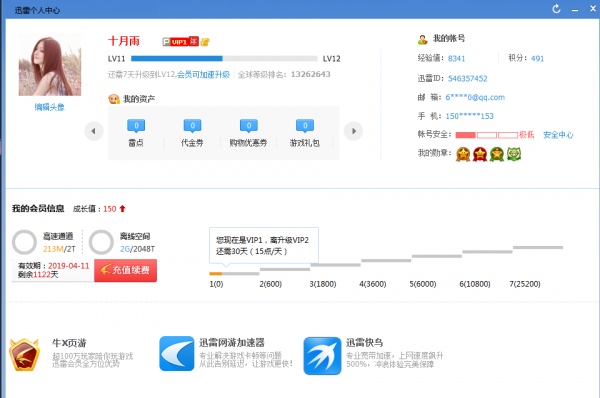Viewport: 600px width, 398px height.
Task: Click the 离线空间 usage ring
Action: pyautogui.click(x=101, y=242)
